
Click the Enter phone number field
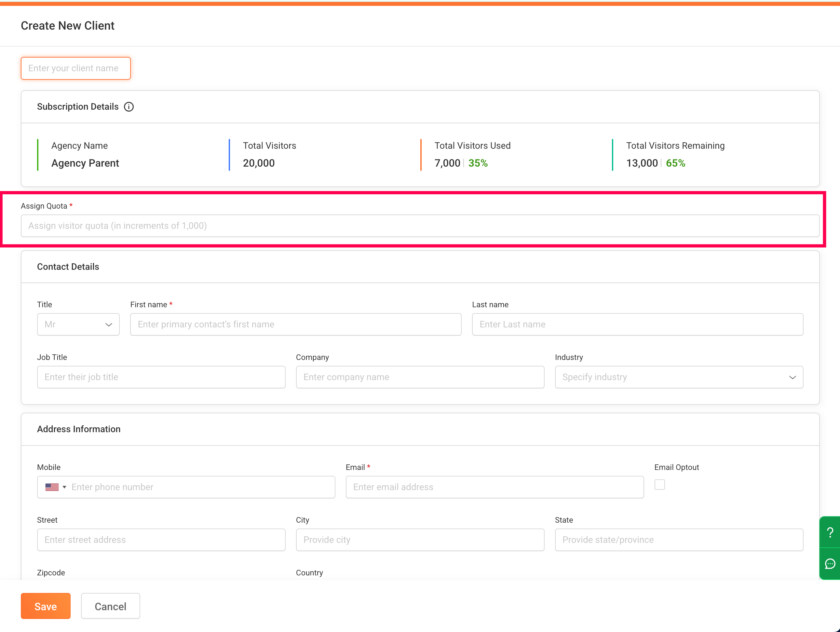201,487
